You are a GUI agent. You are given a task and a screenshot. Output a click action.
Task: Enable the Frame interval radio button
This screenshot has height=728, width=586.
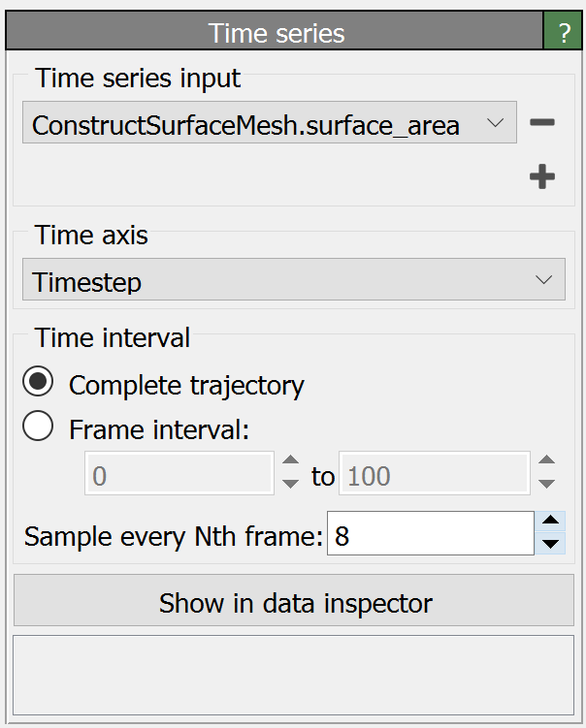pyautogui.click(x=38, y=427)
